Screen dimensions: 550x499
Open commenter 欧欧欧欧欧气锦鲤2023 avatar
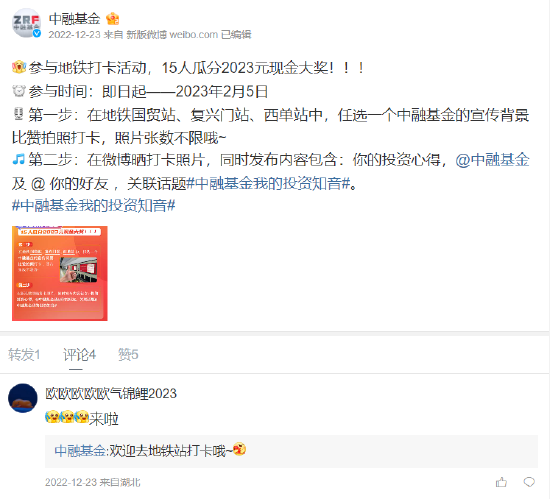tap(23, 398)
